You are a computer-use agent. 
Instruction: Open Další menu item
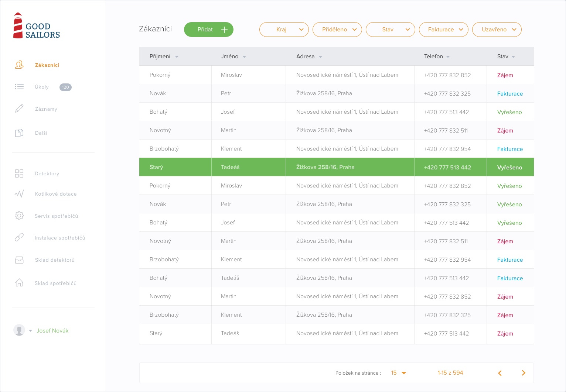tap(41, 133)
